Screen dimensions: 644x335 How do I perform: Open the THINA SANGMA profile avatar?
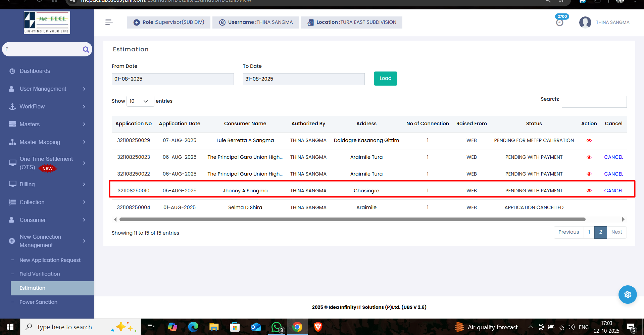(585, 22)
